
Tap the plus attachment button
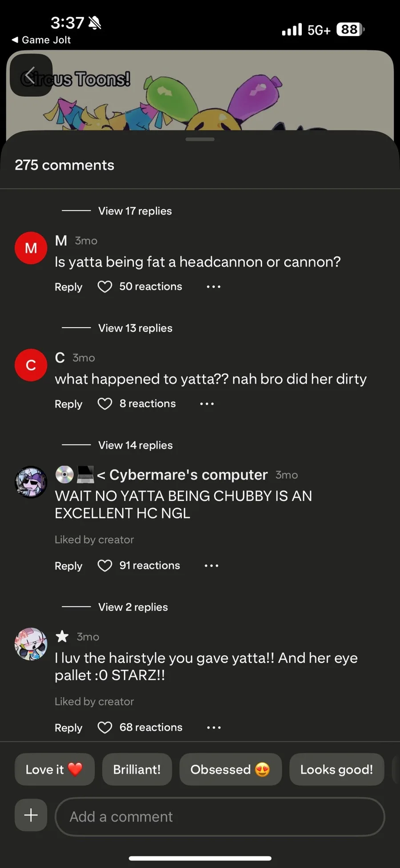[x=31, y=815]
